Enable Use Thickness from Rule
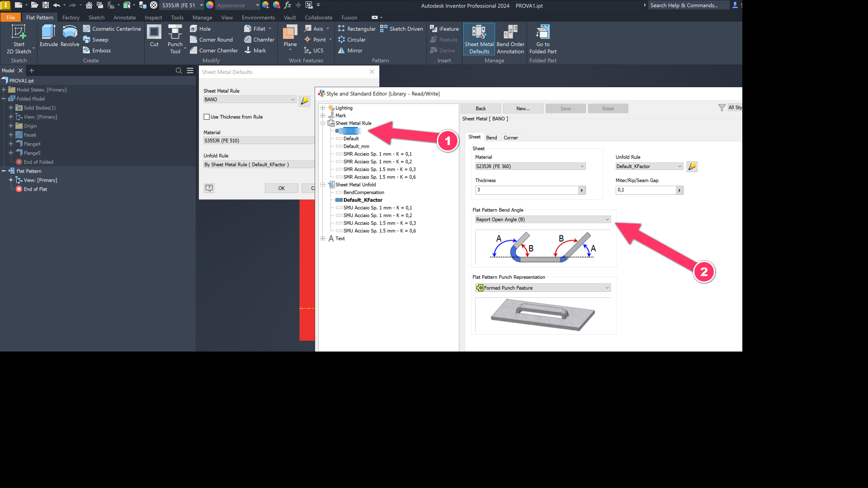Image resolution: width=868 pixels, height=488 pixels. click(207, 117)
